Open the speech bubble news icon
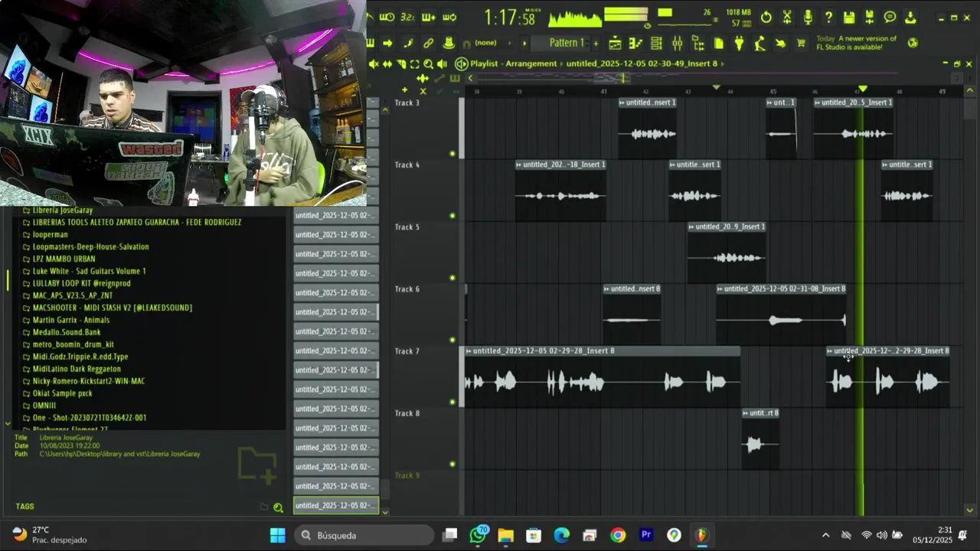 coord(890,17)
